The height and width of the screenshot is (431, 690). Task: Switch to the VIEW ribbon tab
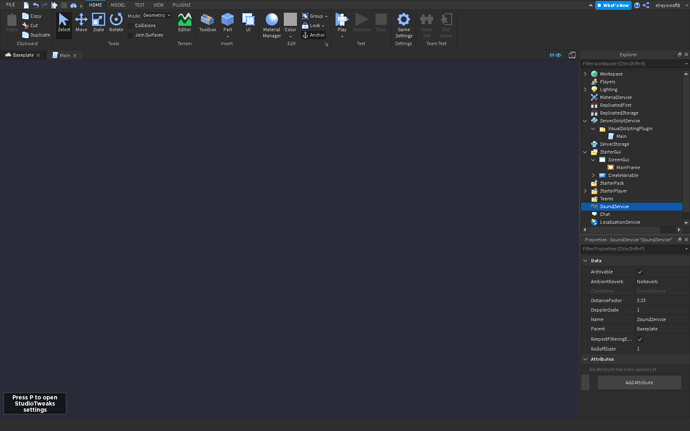click(158, 5)
